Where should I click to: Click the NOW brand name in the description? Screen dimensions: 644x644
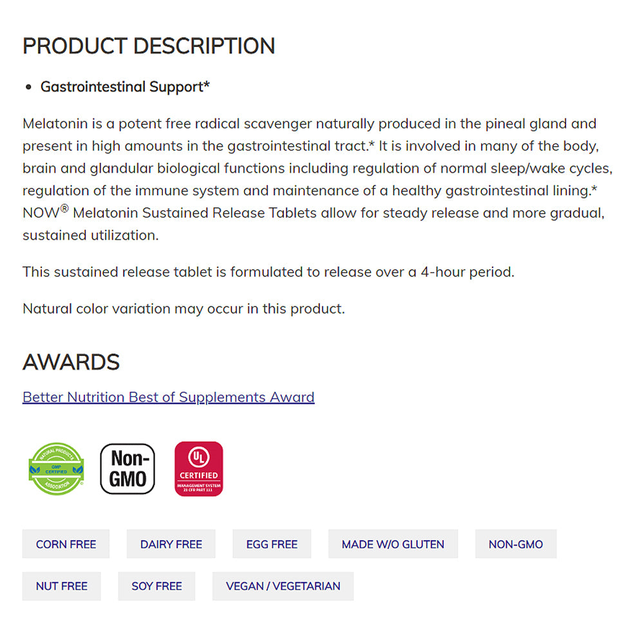[41, 213]
